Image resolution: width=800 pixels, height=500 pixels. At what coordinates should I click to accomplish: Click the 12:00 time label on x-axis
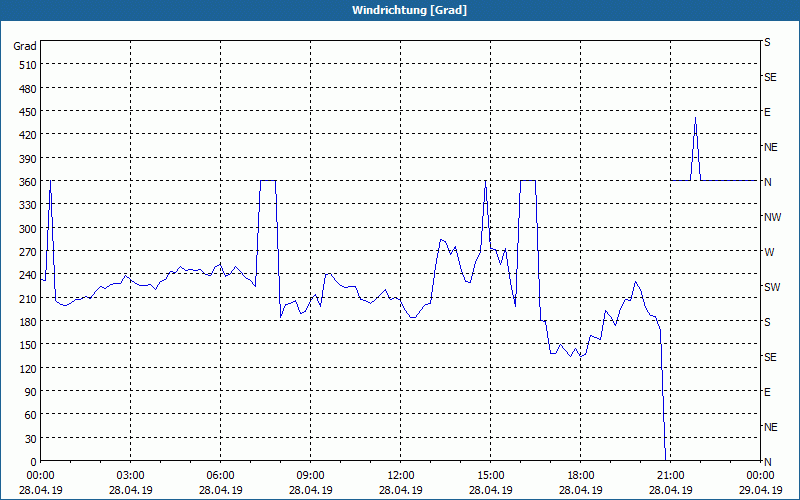click(401, 476)
